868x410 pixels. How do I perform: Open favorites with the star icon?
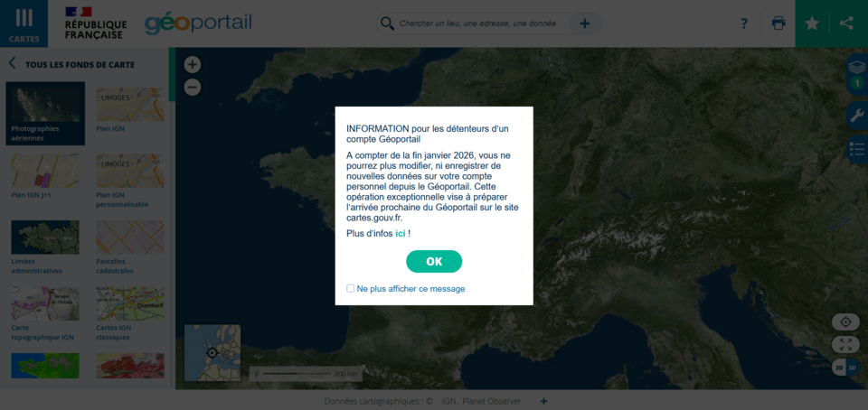(x=812, y=23)
